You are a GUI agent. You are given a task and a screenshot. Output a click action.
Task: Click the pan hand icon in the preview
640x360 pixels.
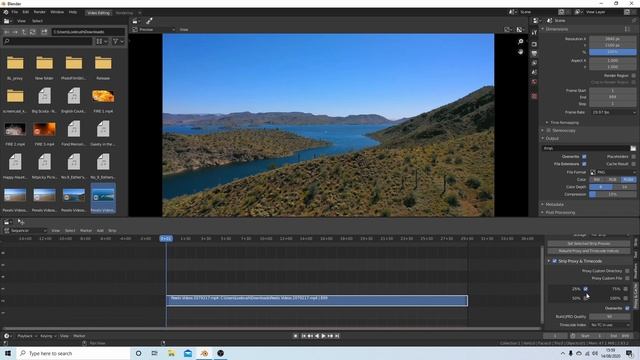click(x=520, y=52)
